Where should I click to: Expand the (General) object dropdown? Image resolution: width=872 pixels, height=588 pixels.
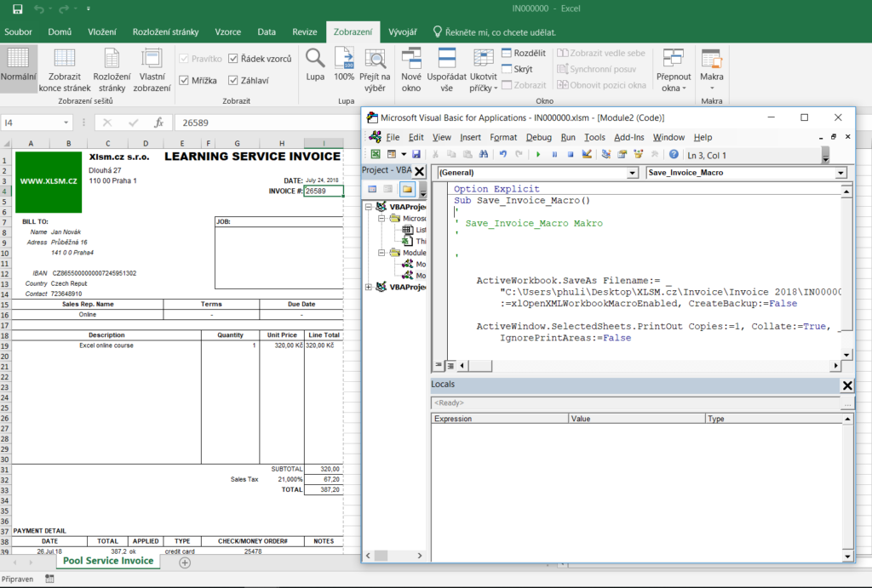(x=631, y=173)
